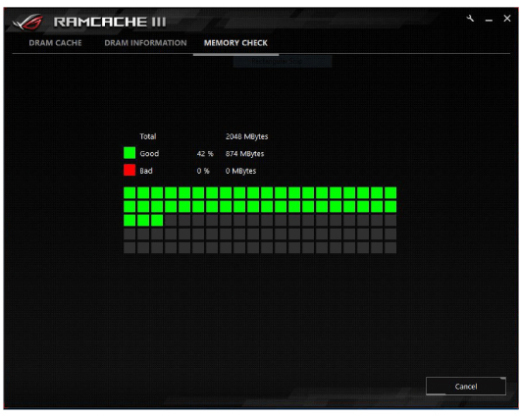Viewport: 521px width, 417px height.
Task: Click the first gray block in third row
Action: [171, 220]
